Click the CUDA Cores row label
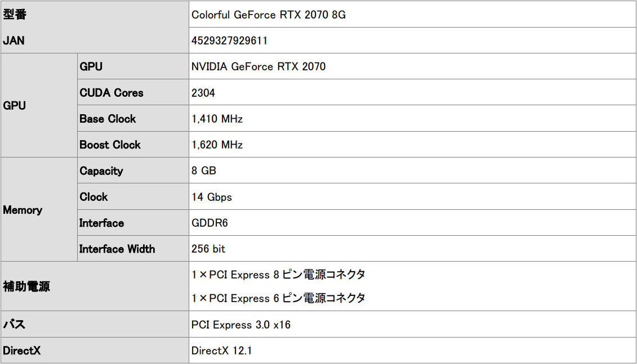This screenshot has width=637, height=364. (x=112, y=93)
